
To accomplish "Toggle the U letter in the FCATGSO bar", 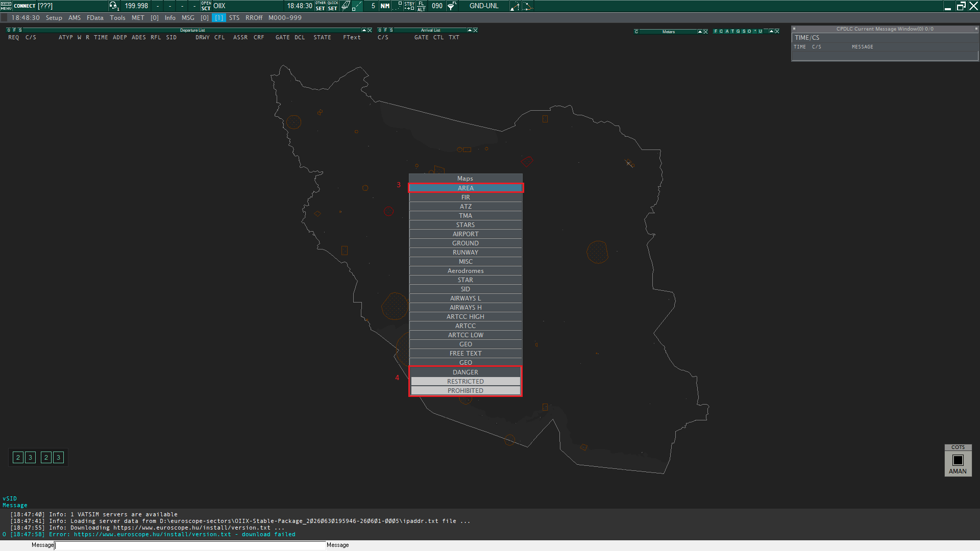I will coord(761,32).
